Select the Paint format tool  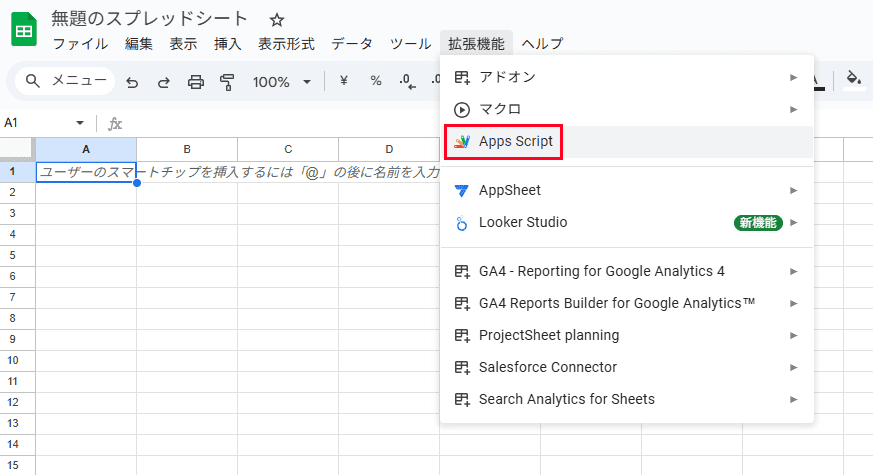227,82
